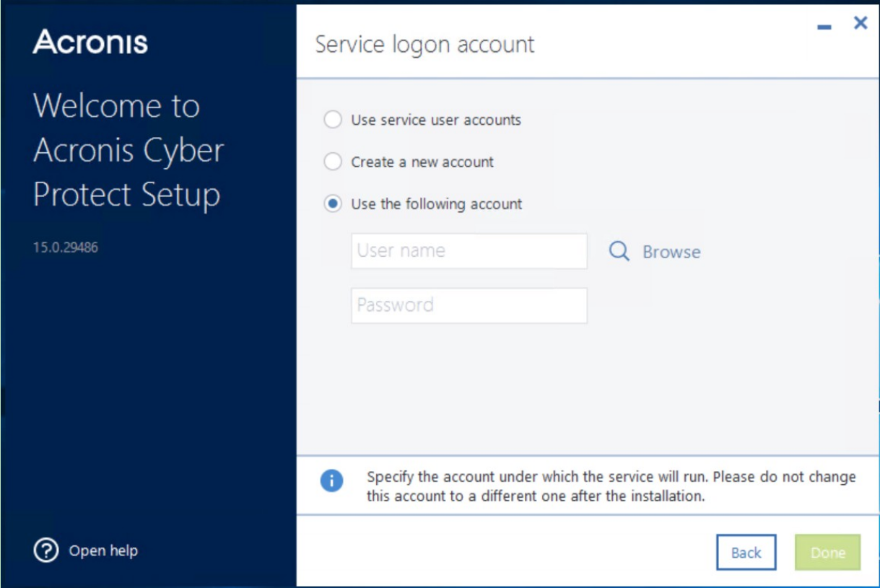Focus the Password field

point(469,305)
